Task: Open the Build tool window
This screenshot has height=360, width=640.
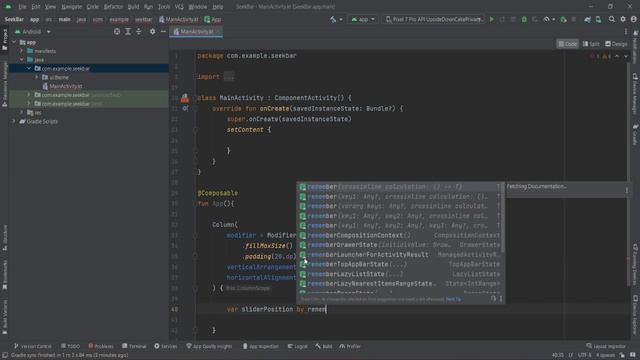Action: tap(324, 346)
